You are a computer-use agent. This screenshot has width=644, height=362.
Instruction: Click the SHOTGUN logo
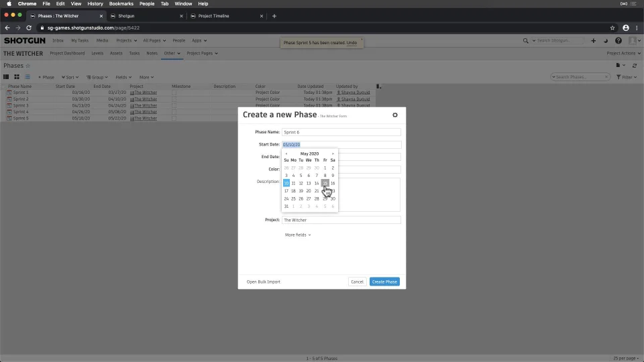[25, 41]
